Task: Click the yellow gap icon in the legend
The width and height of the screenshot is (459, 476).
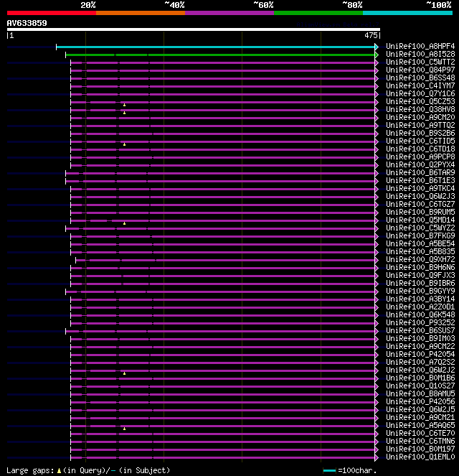Action: pyautogui.click(x=59, y=471)
